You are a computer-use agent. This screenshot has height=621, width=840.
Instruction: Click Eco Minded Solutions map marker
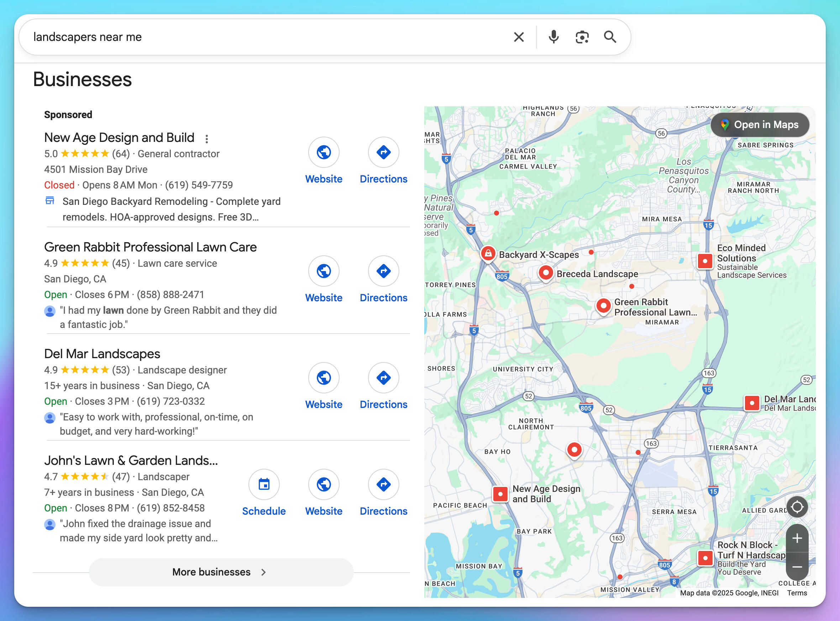[x=705, y=261]
